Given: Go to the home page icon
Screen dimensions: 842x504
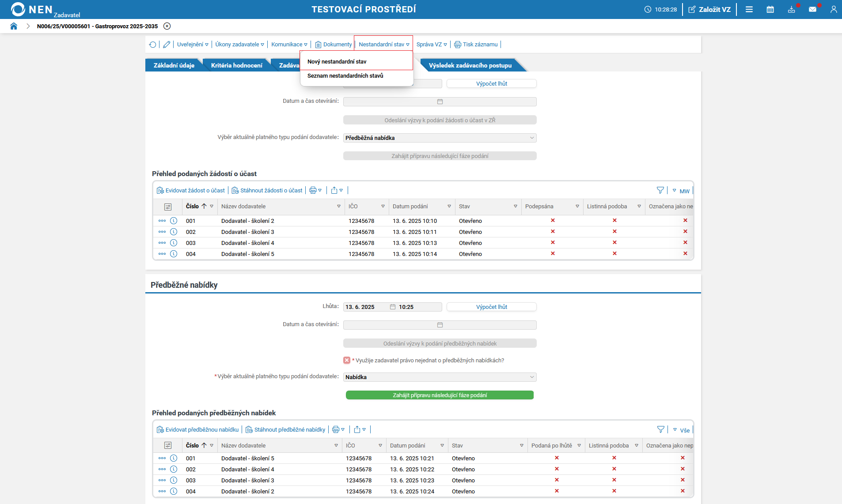Looking at the screenshot, I should pos(14,26).
